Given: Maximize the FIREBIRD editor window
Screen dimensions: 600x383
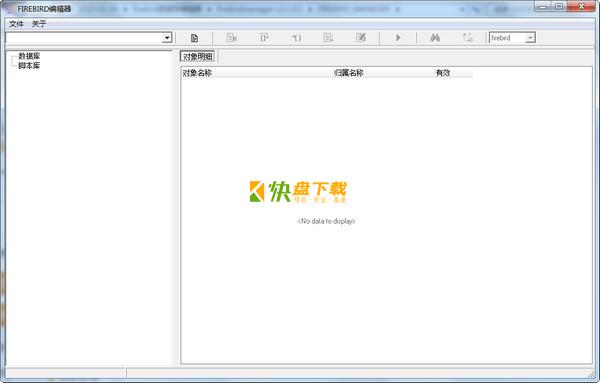Looking at the screenshot, I should (559, 7).
